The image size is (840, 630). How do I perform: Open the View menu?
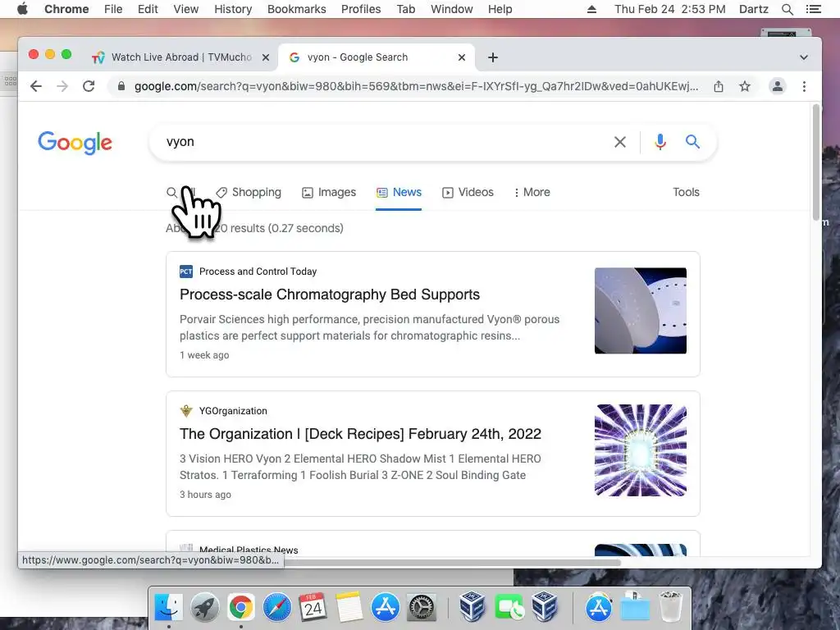(186, 9)
